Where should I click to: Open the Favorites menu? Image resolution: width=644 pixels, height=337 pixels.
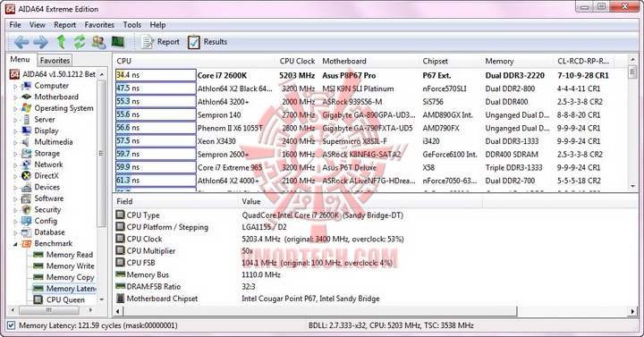[x=99, y=25]
